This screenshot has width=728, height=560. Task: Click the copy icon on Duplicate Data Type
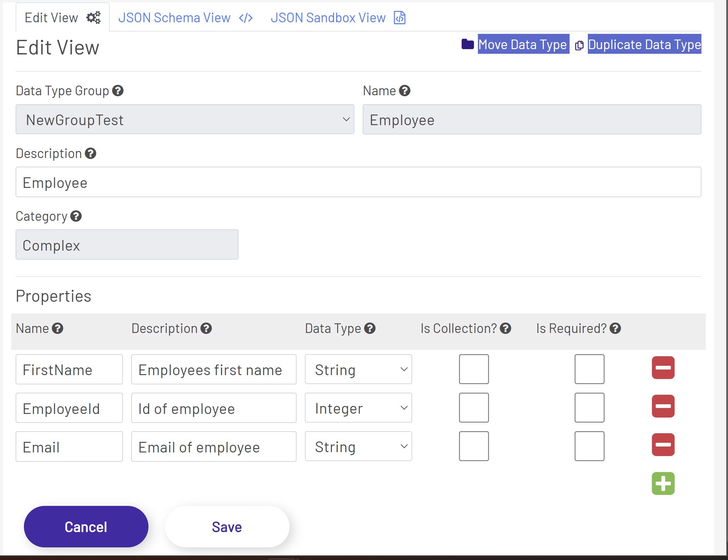[x=579, y=44]
